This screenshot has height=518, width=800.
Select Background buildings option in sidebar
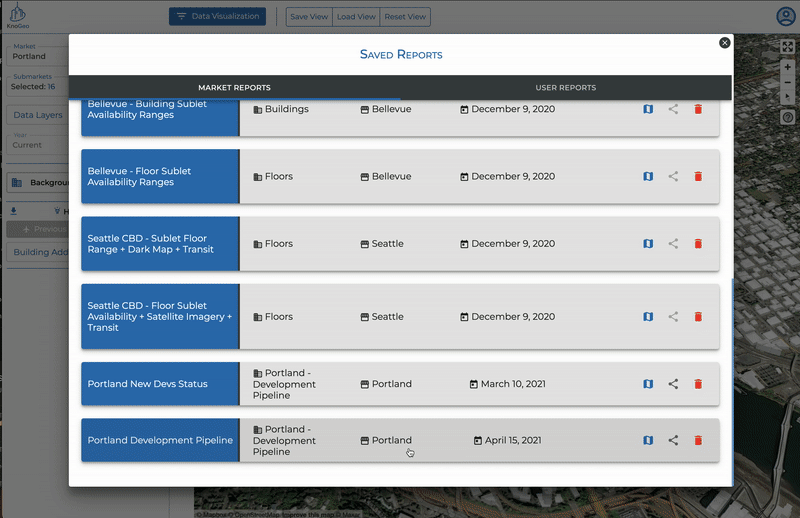click(x=38, y=182)
